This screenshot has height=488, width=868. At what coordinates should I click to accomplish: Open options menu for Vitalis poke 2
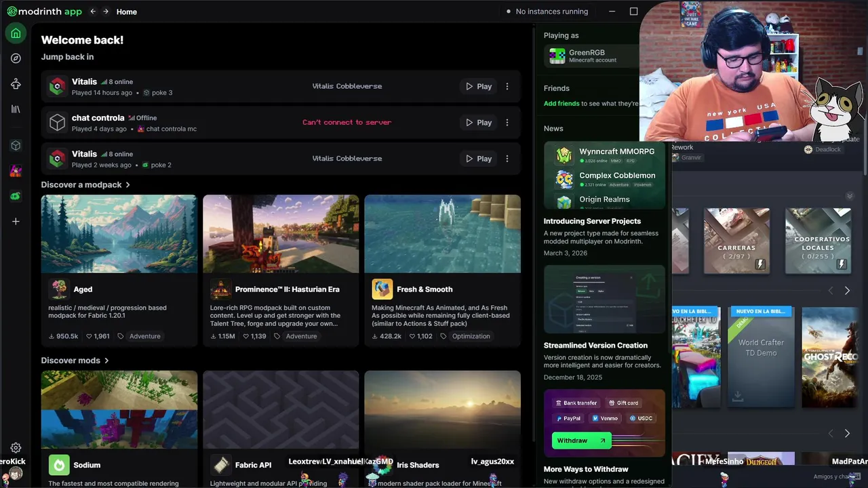click(x=507, y=159)
